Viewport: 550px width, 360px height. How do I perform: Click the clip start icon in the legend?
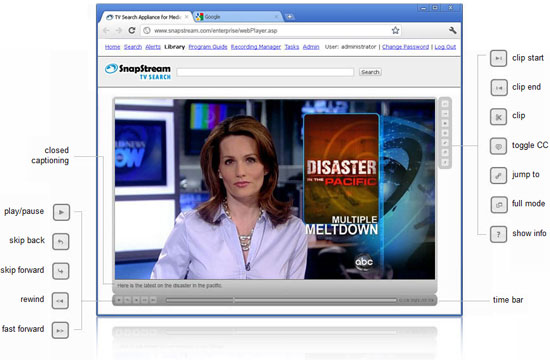point(498,58)
